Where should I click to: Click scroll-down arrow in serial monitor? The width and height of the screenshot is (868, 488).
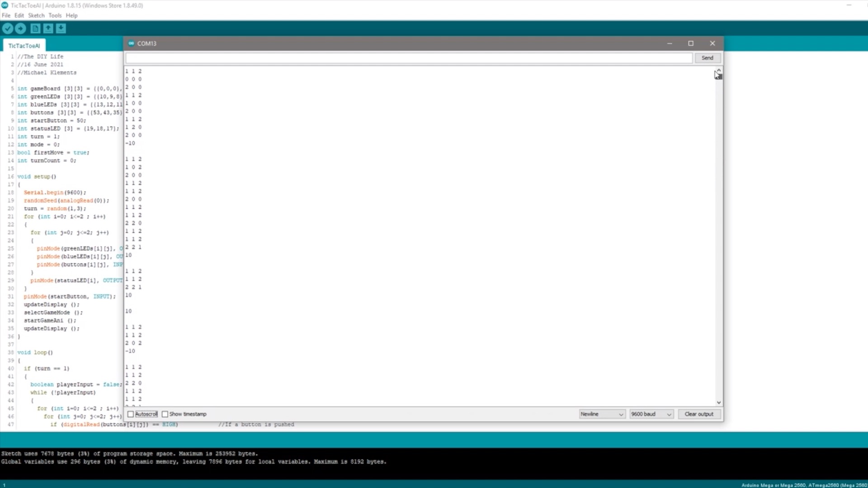pyautogui.click(x=718, y=403)
